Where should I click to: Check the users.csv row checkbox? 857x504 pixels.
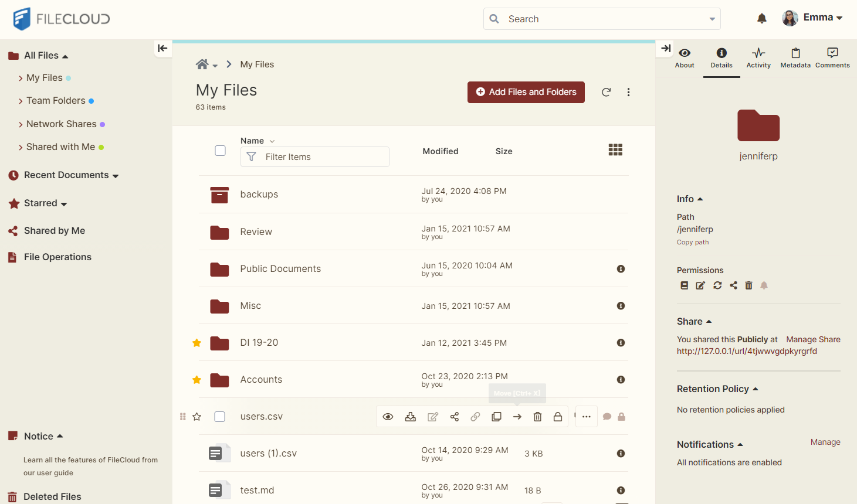(220, 417)
